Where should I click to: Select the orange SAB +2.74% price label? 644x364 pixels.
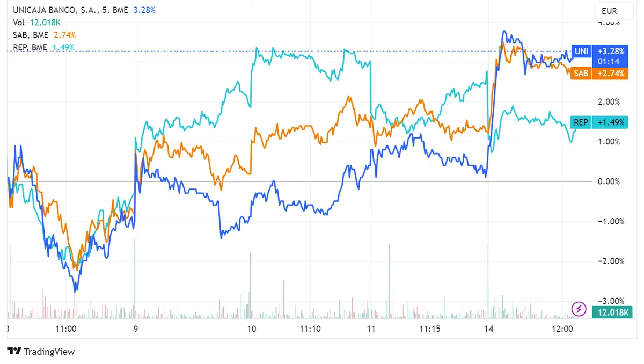pos(611,73)
